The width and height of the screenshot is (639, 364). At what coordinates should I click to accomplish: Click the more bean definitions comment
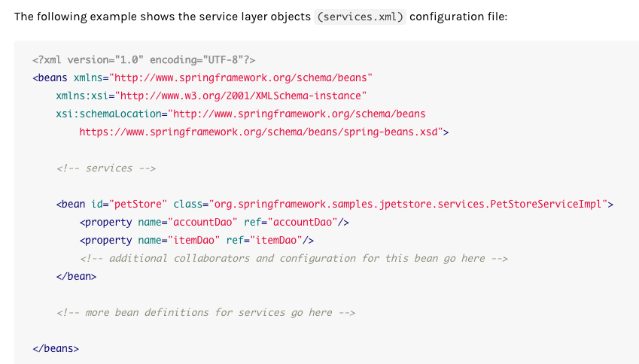(205, 312)
